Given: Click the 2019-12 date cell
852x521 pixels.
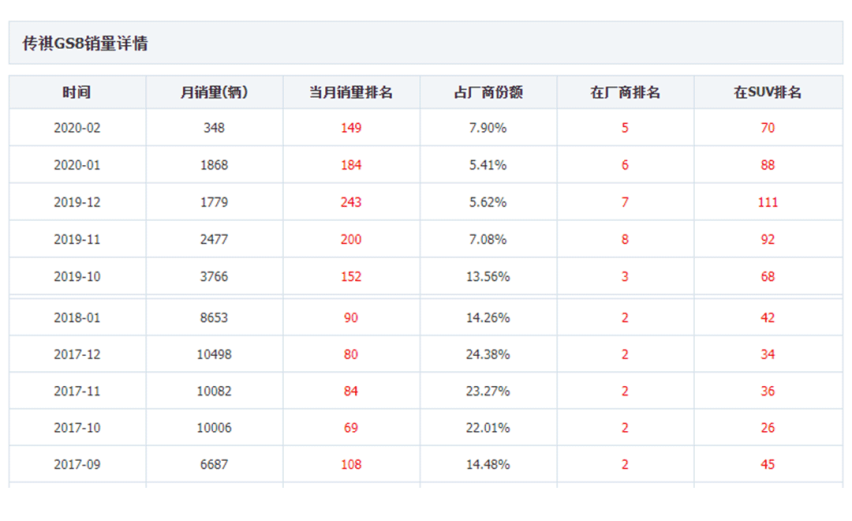Looking at the screenshot, I should point(77,202).
